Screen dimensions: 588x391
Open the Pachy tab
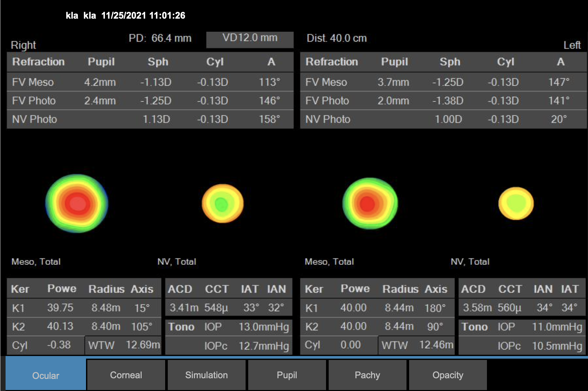367,375
